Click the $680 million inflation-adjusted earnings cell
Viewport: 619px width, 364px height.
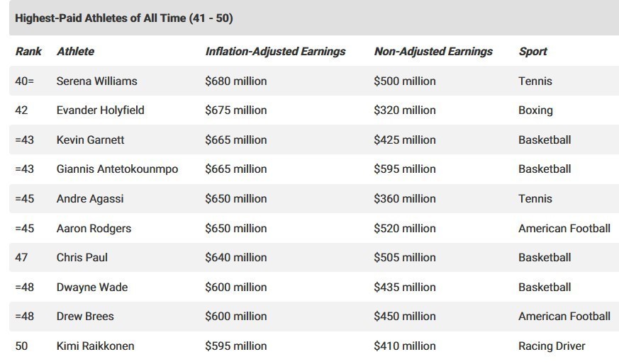point(236,81)
